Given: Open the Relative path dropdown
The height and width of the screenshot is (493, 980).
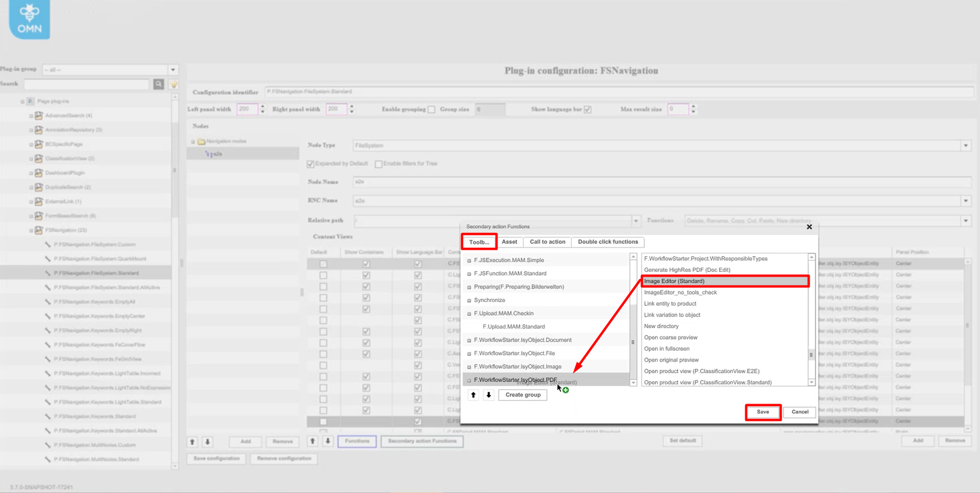Looking at the screenshot, I should click(x=636, y=221).
